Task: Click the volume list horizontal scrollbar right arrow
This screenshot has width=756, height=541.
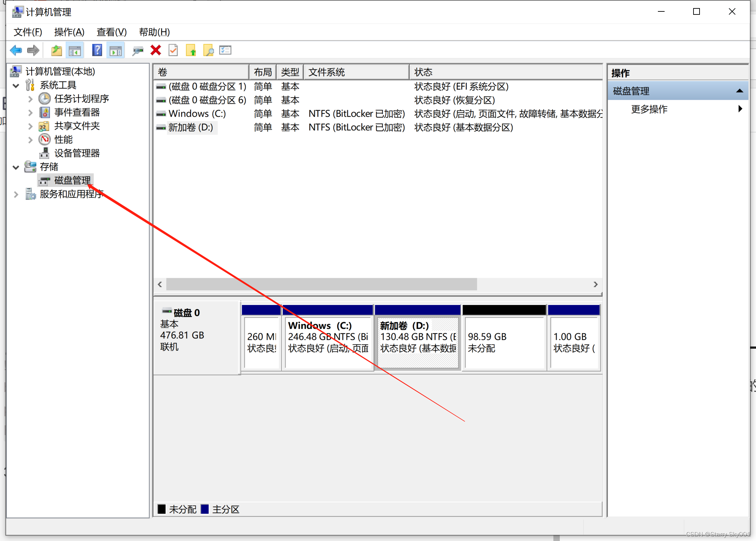Action: coord(595,284)
